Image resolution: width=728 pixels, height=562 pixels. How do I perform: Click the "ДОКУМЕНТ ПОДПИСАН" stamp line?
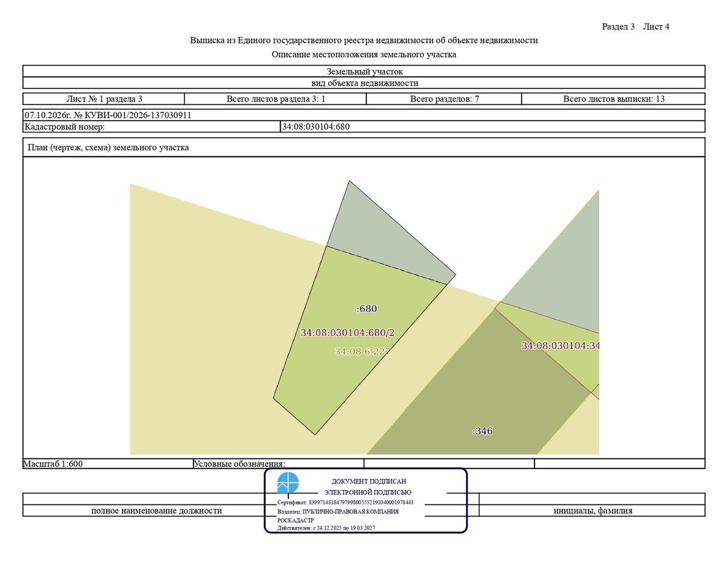pyautogui.click(x=369, y=481)
